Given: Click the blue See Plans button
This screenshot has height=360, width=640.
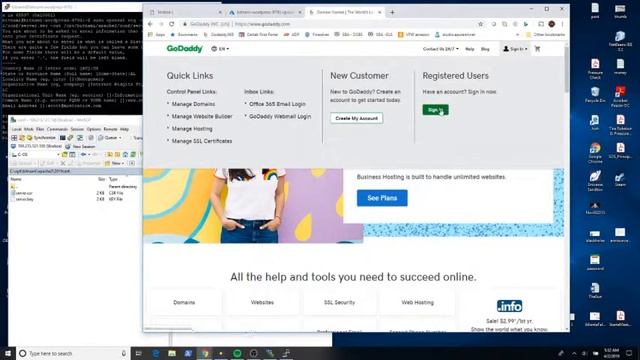Looking at the screenshot, I should [x=382, y=198].
